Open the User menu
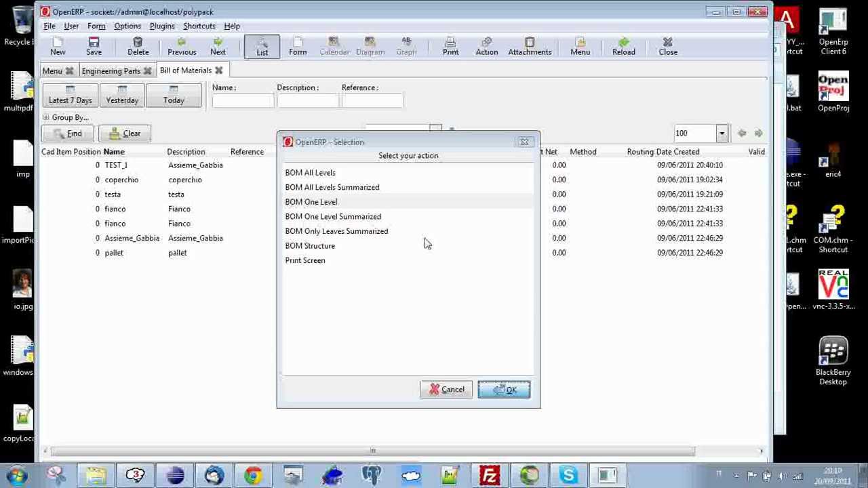 (x=71, y=26)
